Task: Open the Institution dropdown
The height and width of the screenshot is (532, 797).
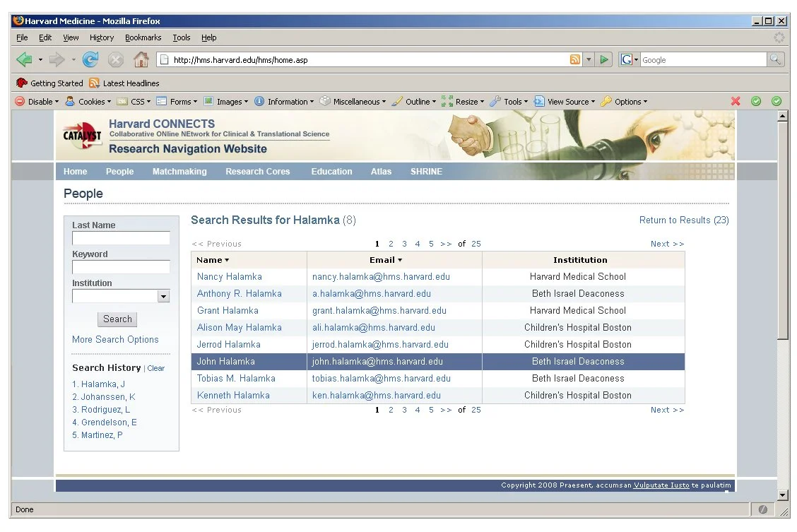Action: (x=163, y=296)
